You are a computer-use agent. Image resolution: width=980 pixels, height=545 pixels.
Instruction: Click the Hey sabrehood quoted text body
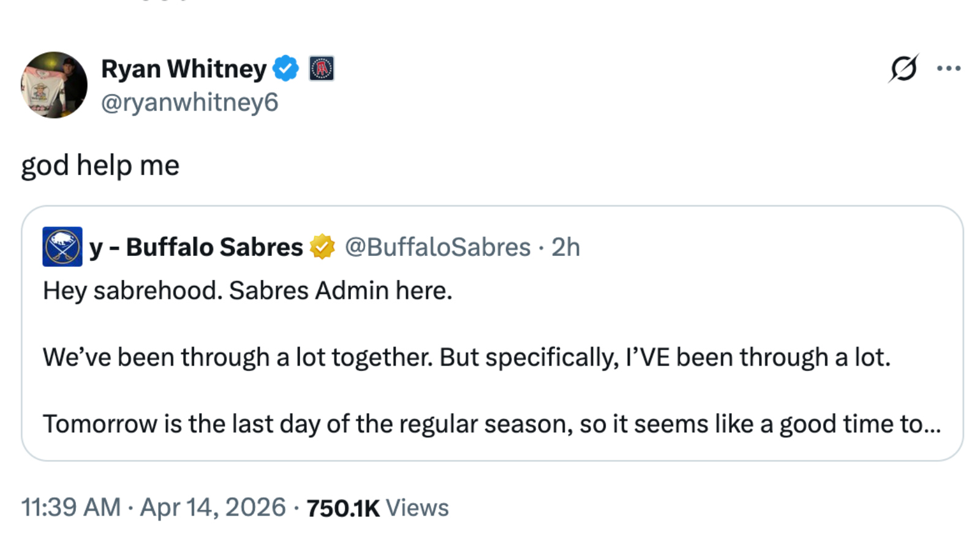point(247,290)
